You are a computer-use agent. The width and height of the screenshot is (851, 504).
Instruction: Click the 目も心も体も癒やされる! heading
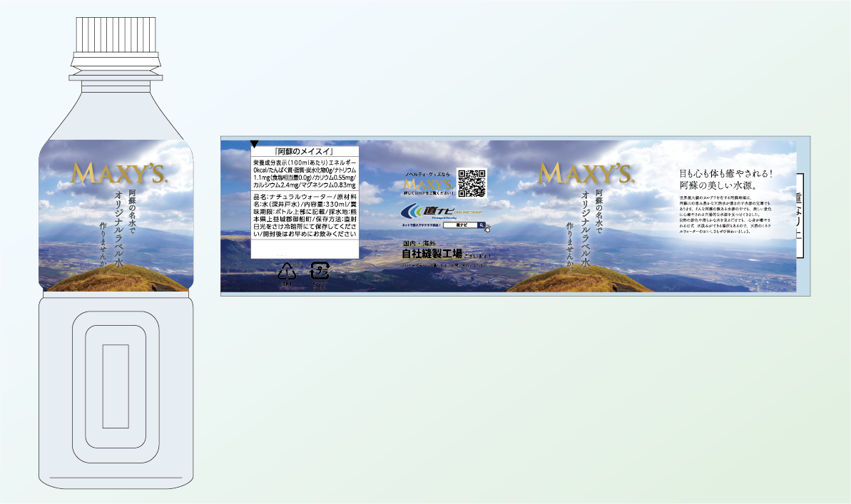(726, 174)
